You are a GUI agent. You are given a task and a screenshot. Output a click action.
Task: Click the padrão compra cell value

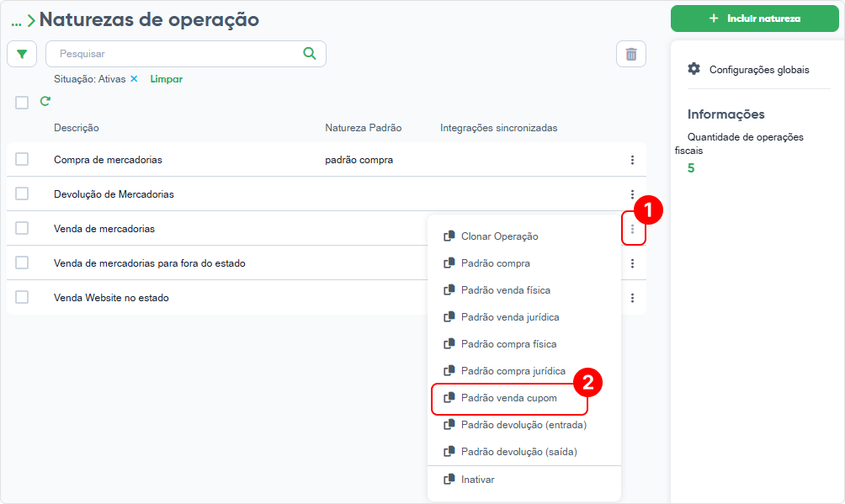click(x=359, y=160)
